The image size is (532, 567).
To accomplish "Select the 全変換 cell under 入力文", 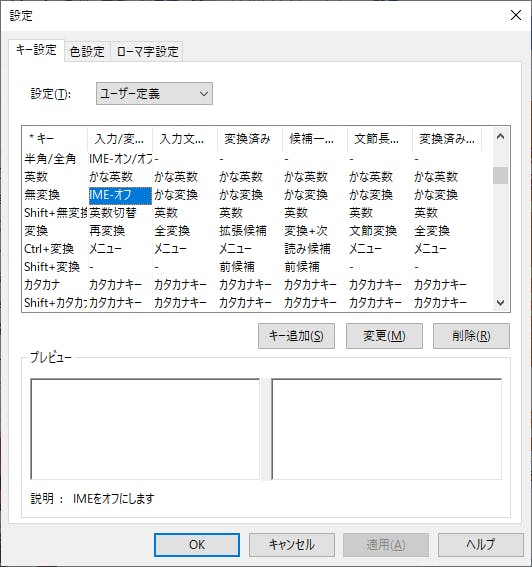I will pos(172,231).
